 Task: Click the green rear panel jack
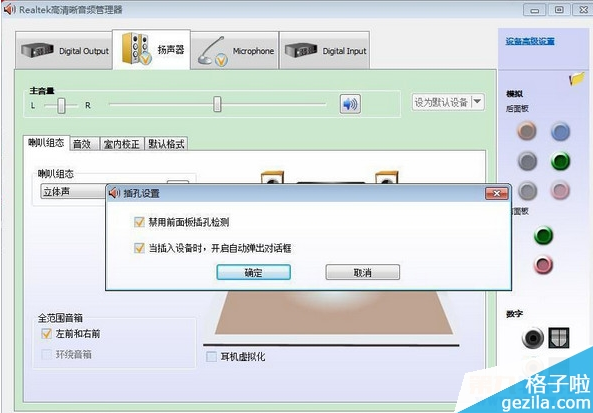(x=560, y=161)
